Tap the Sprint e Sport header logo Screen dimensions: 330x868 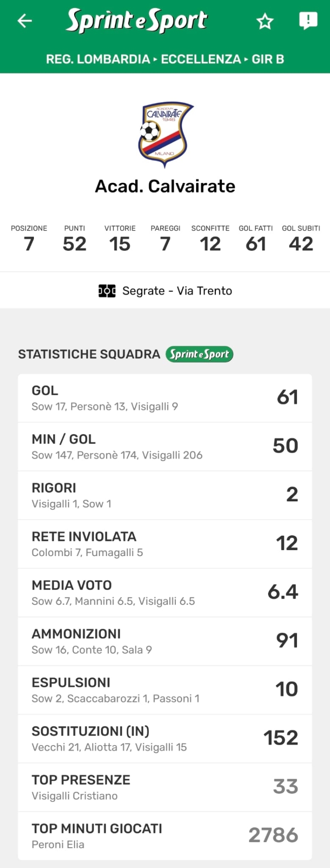click(137, 21)
